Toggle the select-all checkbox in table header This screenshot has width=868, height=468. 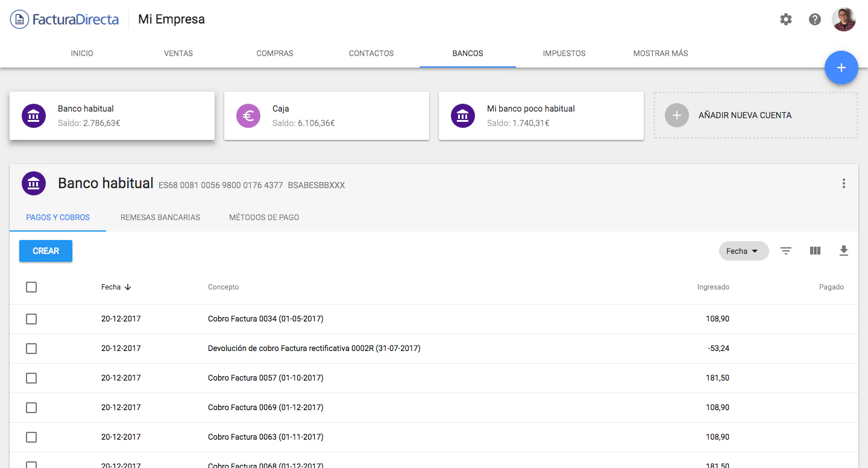(x=31, y=287)
